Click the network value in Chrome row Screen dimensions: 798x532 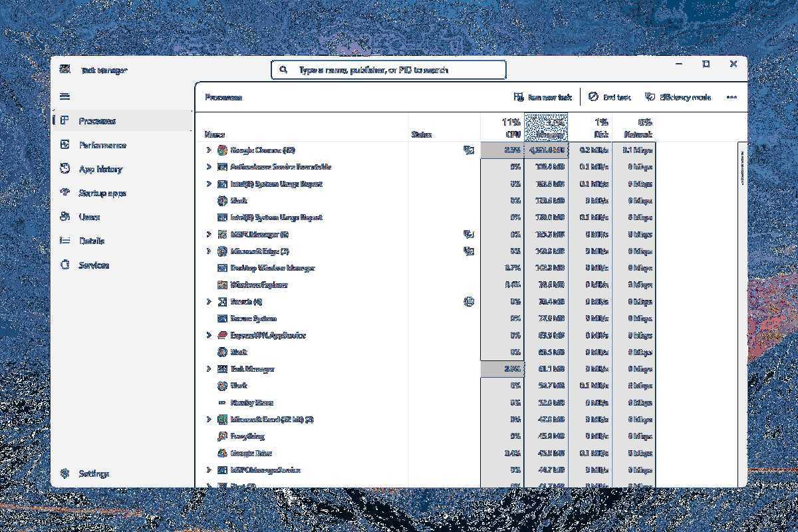(x=639, y=150)
